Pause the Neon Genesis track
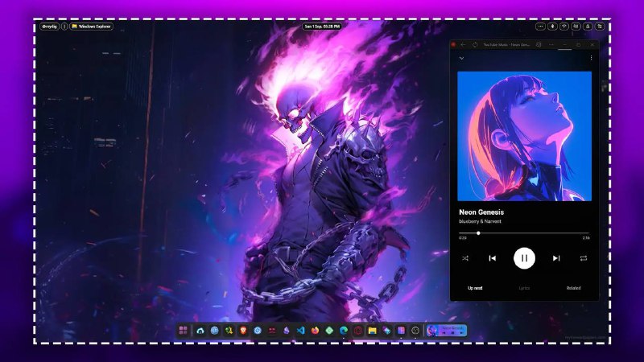Screen dimensions: 644x362 point(524,258)
